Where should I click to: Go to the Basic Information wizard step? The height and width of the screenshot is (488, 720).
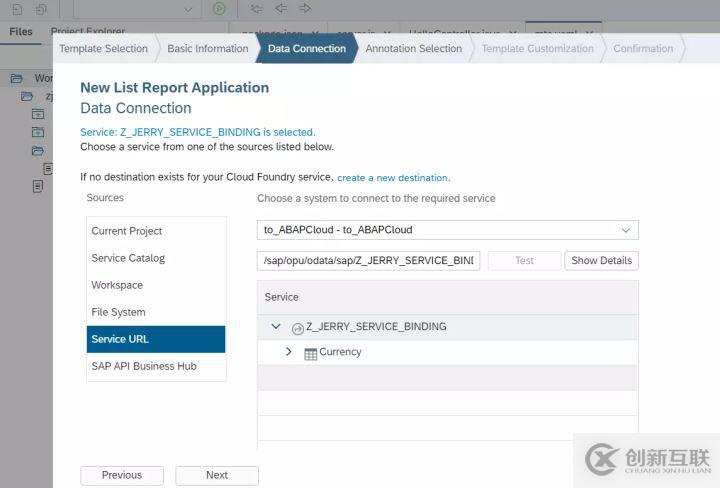[208, 48]
